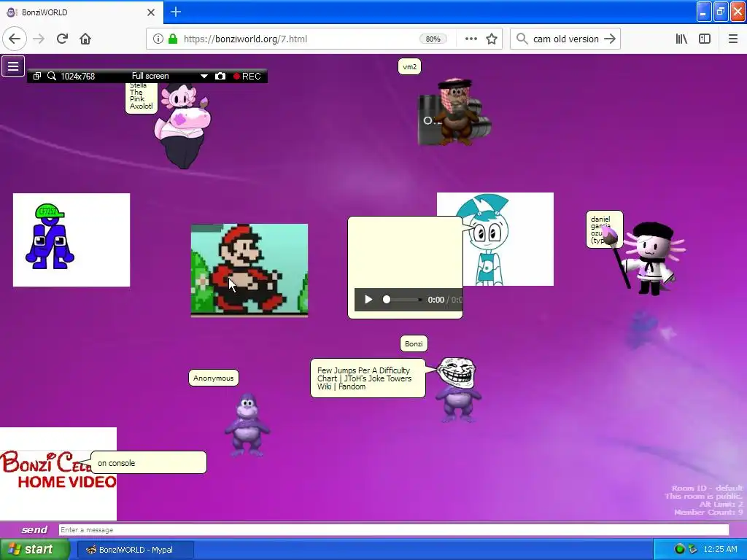Go back with the browser back arrow
This screenshot has height=560, width=747.
click(15, 39)
